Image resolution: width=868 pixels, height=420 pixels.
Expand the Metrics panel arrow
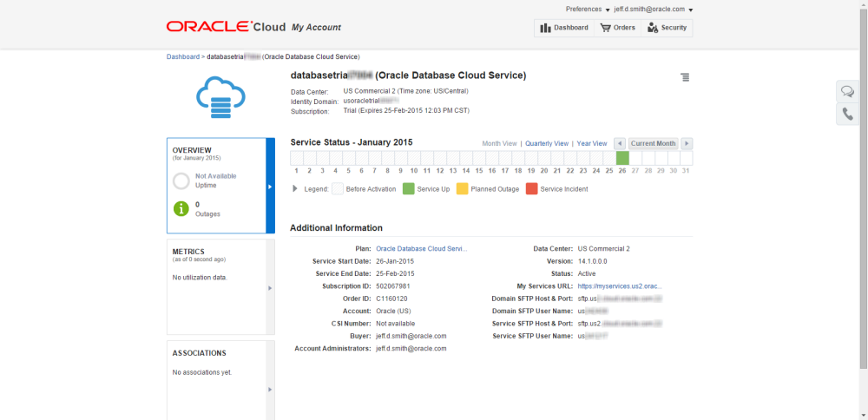click(270, 288)
